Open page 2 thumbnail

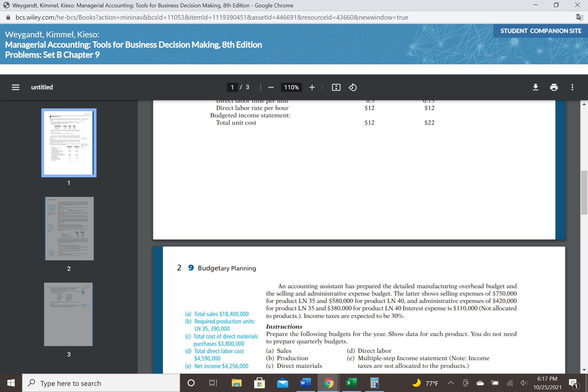(x=69, y=228)
